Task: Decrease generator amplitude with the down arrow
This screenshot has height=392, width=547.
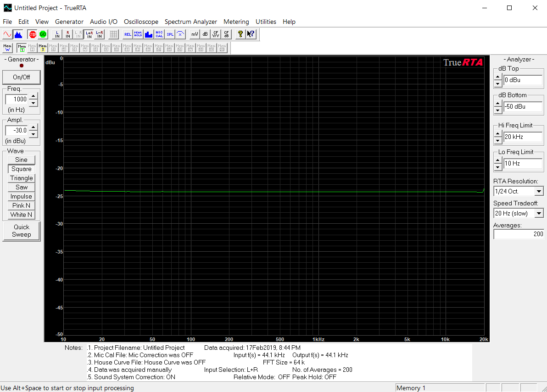Action: pos(33,134)
